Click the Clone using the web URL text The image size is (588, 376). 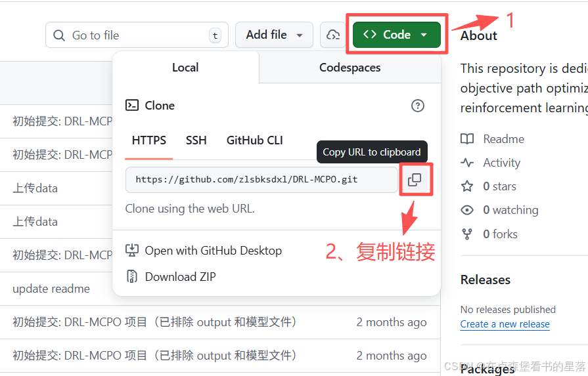pyautogui.click(x=190, y=209)
